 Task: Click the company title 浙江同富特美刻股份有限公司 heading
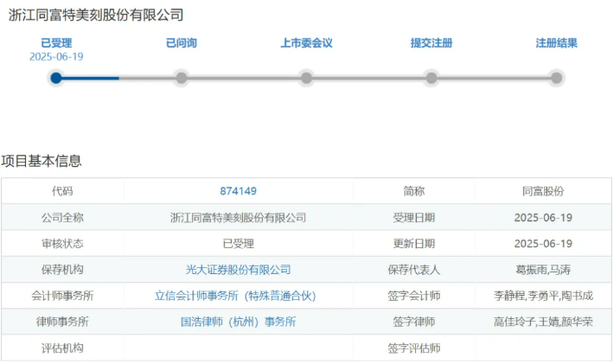[96, 15]
